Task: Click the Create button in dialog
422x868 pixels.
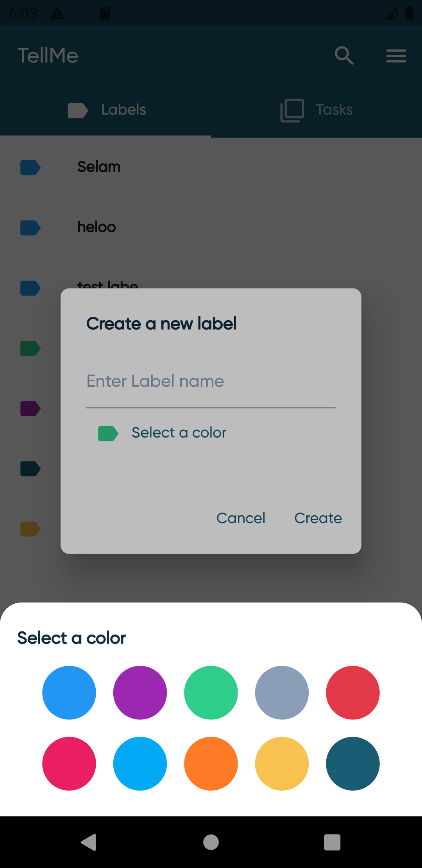Action: (x=318, y=518)
